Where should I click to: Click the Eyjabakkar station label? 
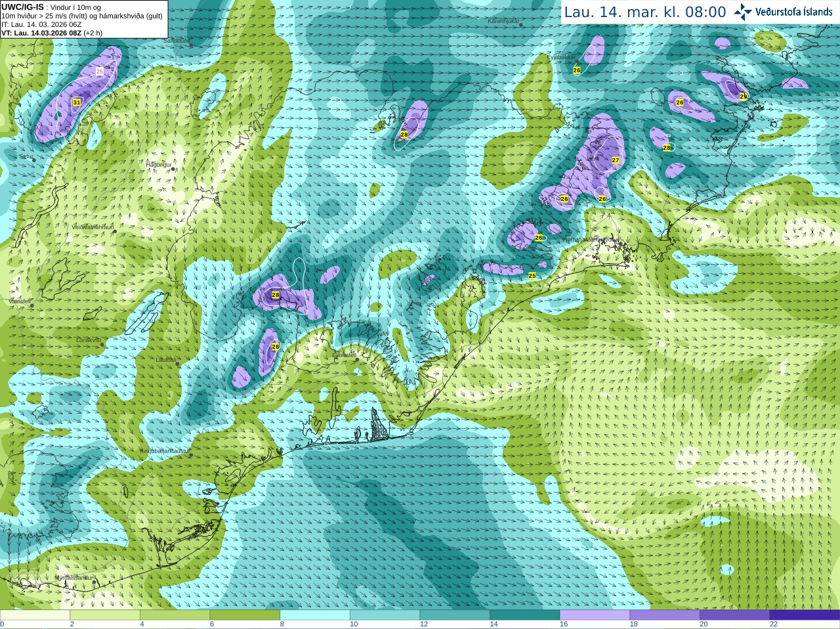coord(561,58)
